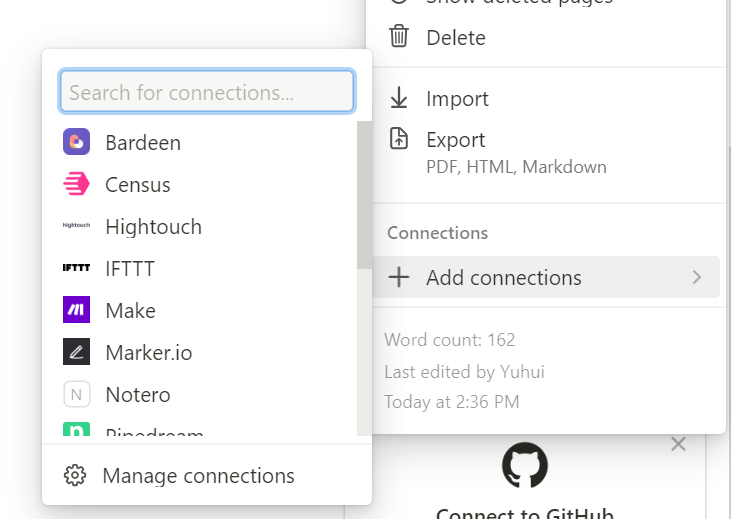The width and height of the screenshot is (731, 519).
Task: Click the Add connections plus icon
Action: (x=399, y=277)
